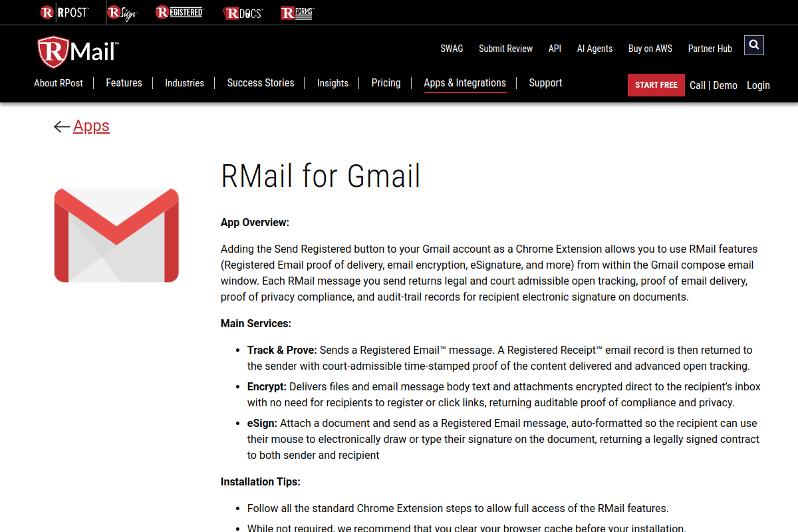Click the Encrypt bullet label

(x=267, y=386)
